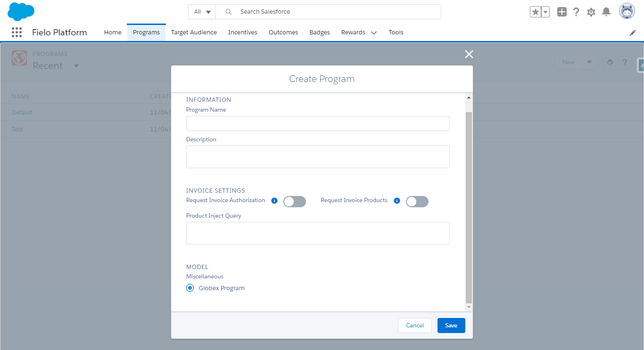Image resolution: width=644 pixels, height=350 pixels.
Task: Go to the Home tab
Action: pos(113,33)
